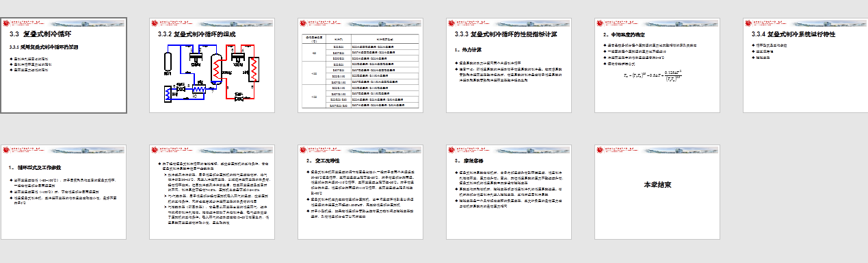
Task: Select the text-only slide with nested sub-bullets
Action: coord(211,192)
